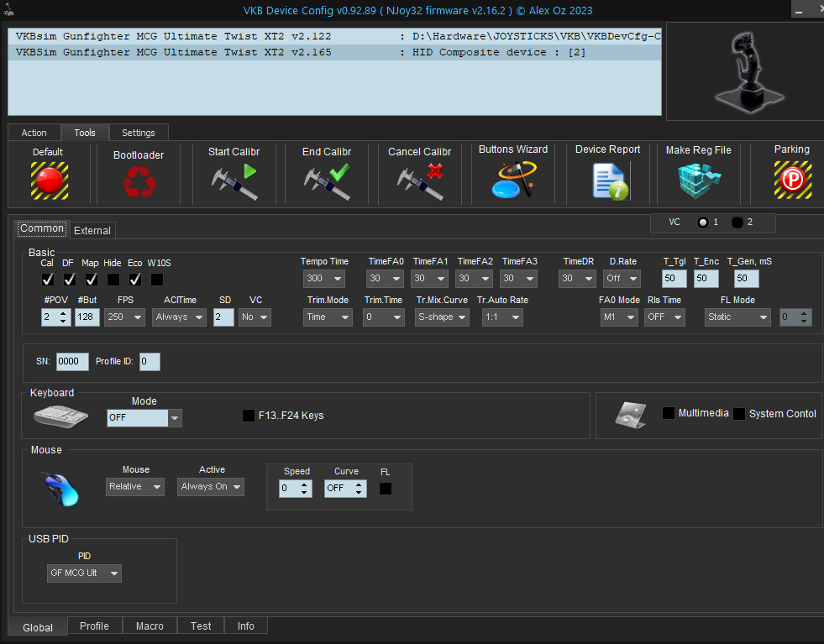
Task: Click the #POV stepper field
Action: 55,317
